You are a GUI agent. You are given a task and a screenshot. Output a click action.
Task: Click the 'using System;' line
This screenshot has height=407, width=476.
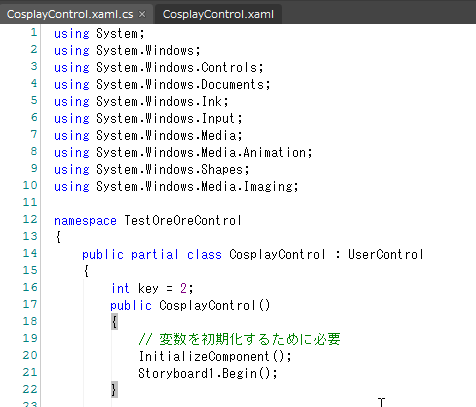click(x=99, y=33)
